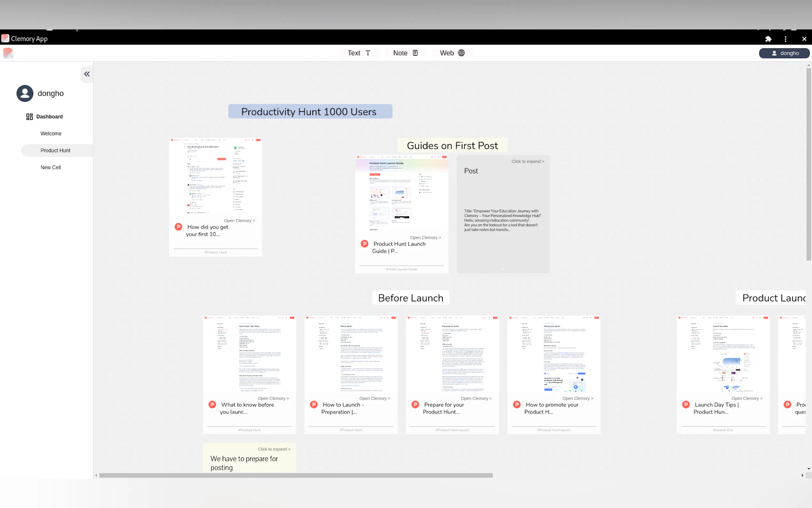Add a Note from the toolbar
The height and width of the screenshot is (508, 812).
405,53
